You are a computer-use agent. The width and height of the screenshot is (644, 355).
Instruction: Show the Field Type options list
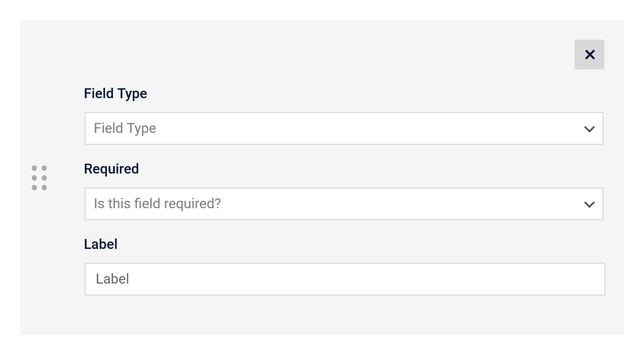[344, 128]
